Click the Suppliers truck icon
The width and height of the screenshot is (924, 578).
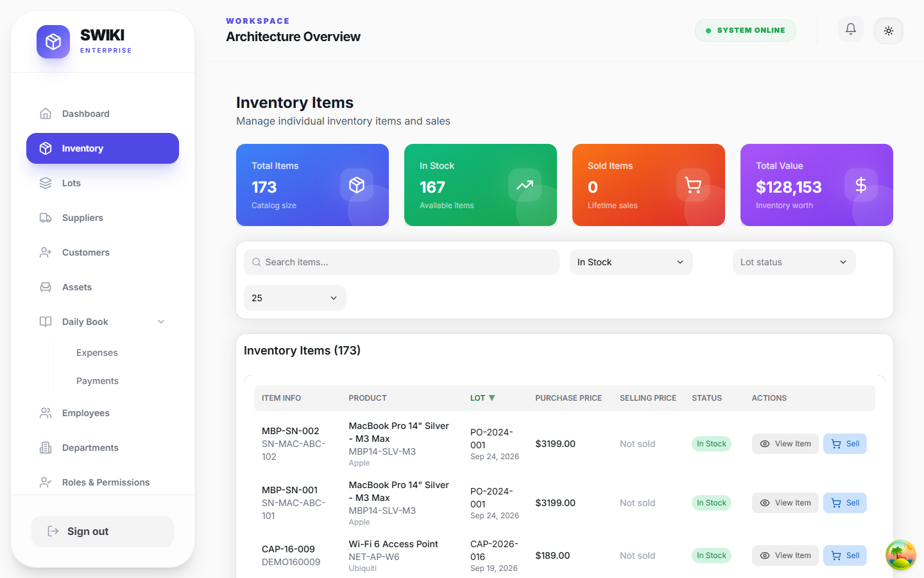(46, 218)
